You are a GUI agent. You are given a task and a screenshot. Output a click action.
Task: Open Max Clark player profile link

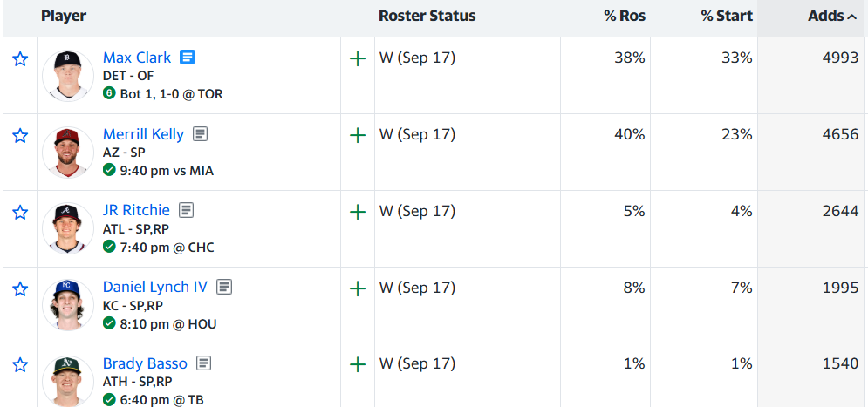137,58
